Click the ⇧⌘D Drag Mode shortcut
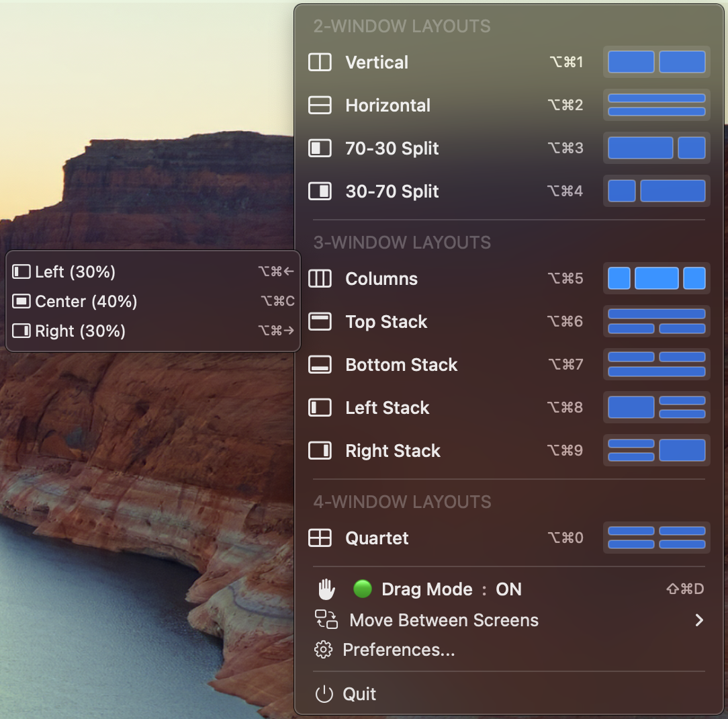The image size is (728, 719). point(685,589)
